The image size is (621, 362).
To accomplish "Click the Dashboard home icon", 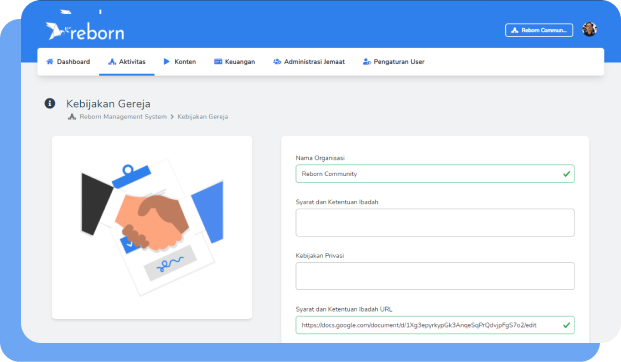I will coord(50,62).
